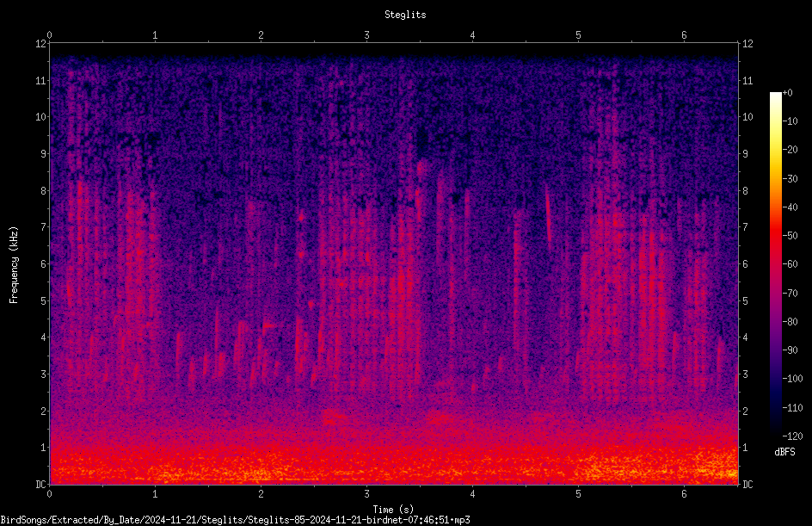Click the -20 yellow level on color bar
812x526 pixels.
(x=790, y=149)
